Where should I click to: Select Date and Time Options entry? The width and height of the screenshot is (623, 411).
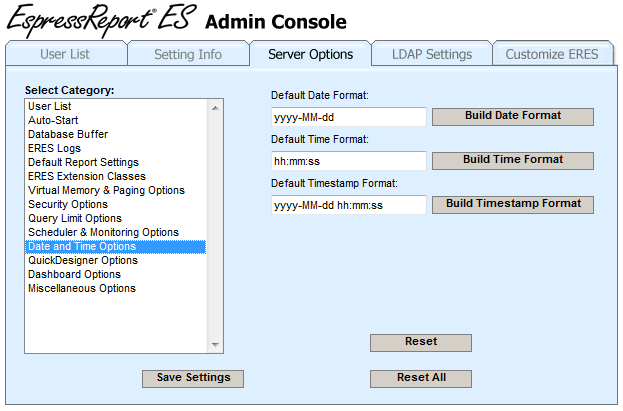(x=115, y=246)
